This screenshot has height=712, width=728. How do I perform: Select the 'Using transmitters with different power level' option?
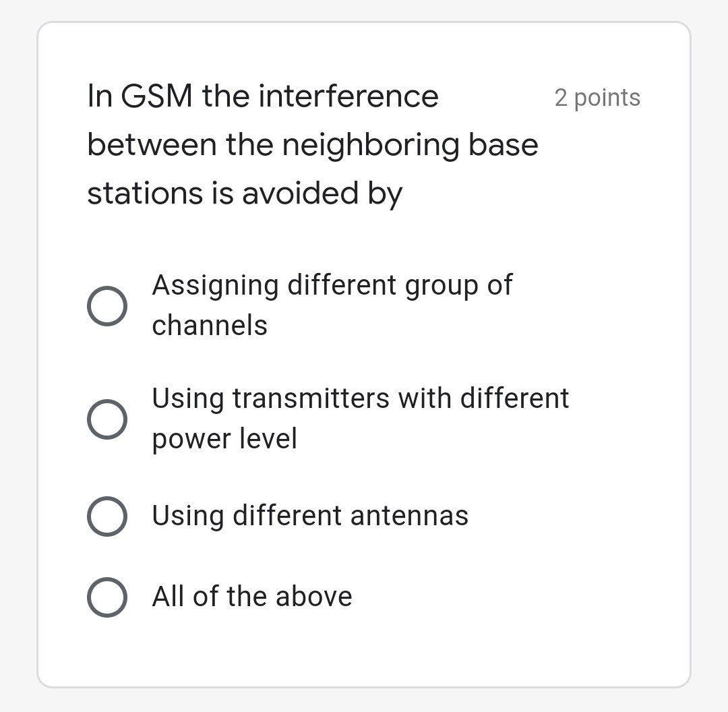coord(107,419)
